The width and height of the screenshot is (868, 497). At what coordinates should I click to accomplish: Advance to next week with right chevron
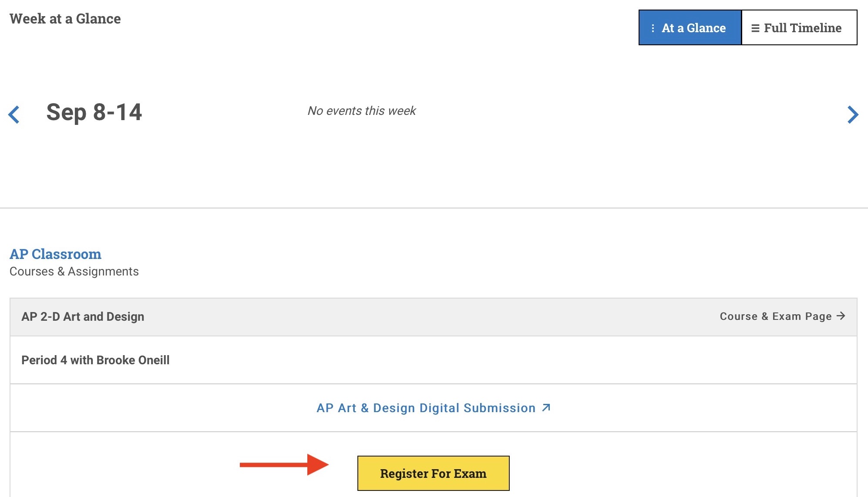[853, 114]
